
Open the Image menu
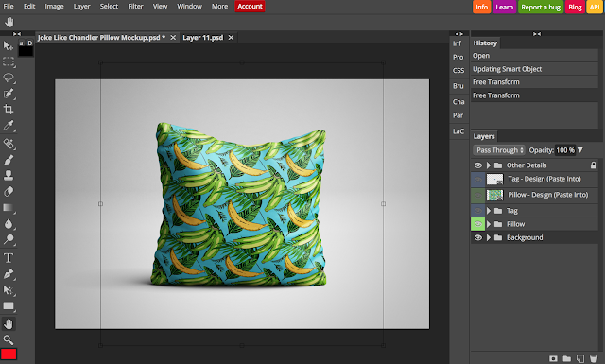[54, 7]
